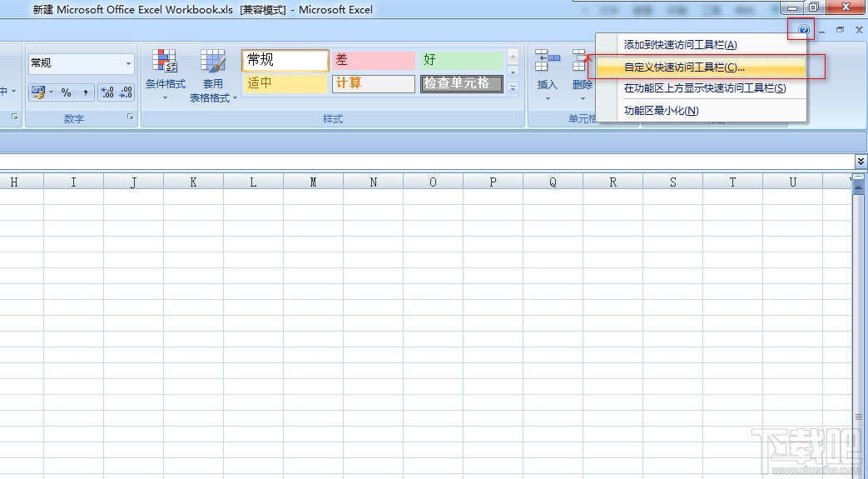Expand the formula bar chevron
Screen dimensions: 868x479
(x=861, y=162)
